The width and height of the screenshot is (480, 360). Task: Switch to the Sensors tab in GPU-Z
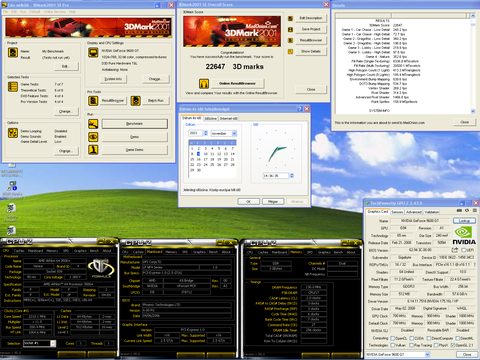coord(397,212)
